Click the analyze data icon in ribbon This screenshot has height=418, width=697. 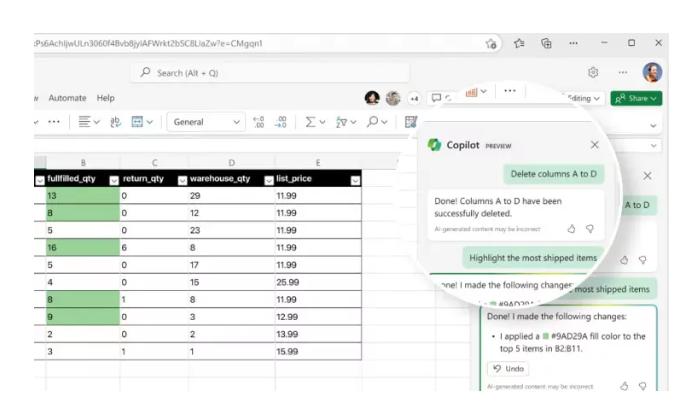point(411,122)
